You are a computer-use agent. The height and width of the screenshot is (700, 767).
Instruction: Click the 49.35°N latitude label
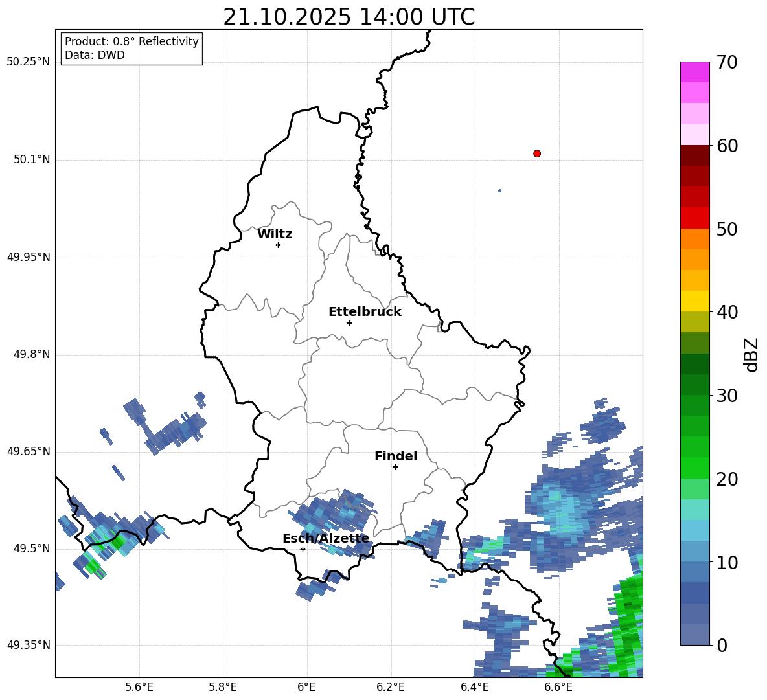tap(29, 645)
